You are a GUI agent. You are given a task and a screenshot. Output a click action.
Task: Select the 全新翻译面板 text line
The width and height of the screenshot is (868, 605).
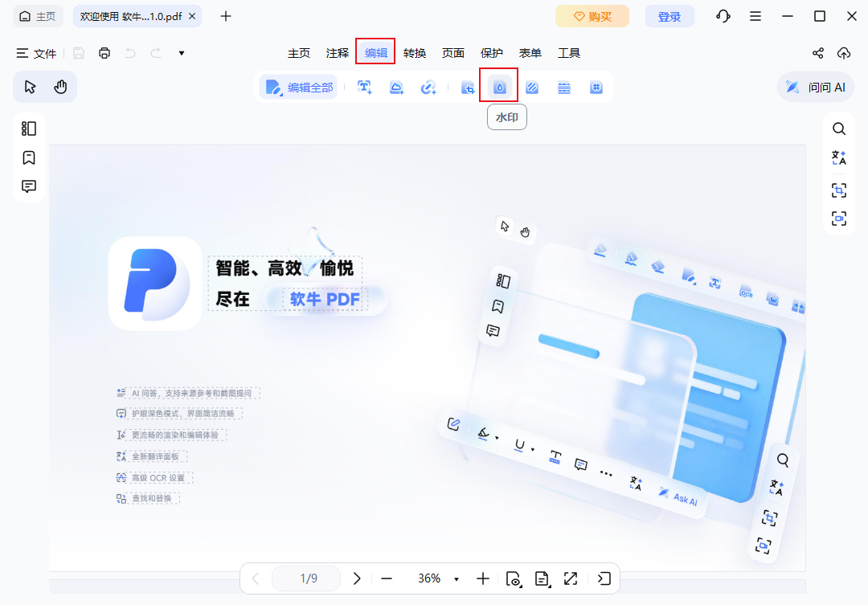[155, 456]
